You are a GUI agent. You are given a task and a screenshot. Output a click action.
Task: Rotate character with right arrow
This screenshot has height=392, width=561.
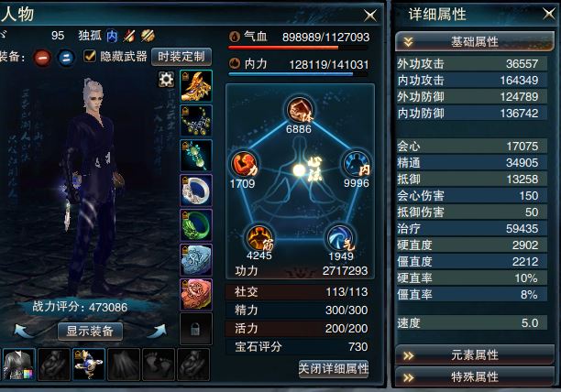[x=157, y=331]
